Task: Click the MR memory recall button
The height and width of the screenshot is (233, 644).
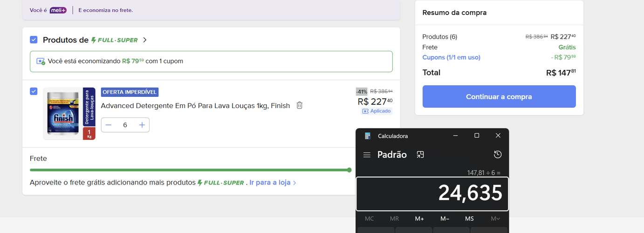Action: pos(394,219)
